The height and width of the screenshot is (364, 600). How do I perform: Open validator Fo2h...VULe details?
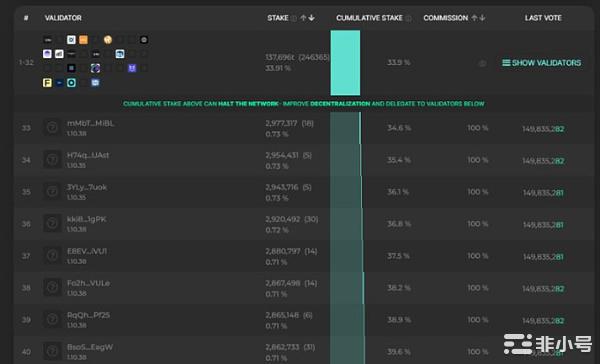click(88, 283)
